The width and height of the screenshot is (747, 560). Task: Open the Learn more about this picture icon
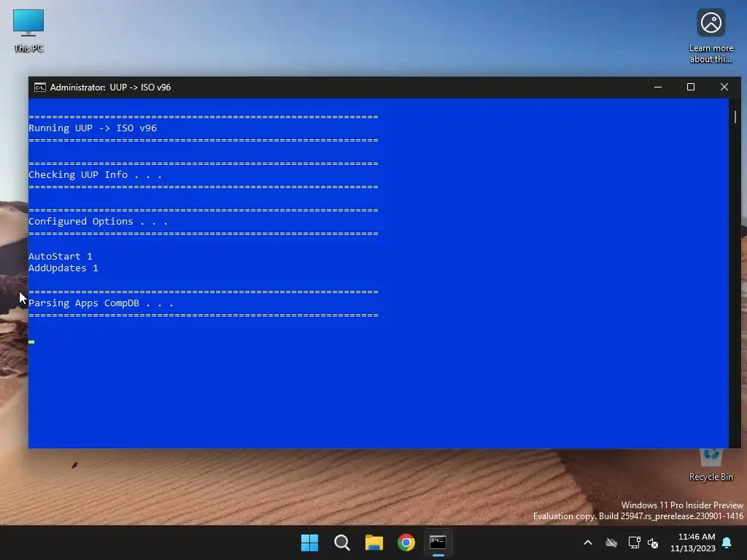(711, 36)
